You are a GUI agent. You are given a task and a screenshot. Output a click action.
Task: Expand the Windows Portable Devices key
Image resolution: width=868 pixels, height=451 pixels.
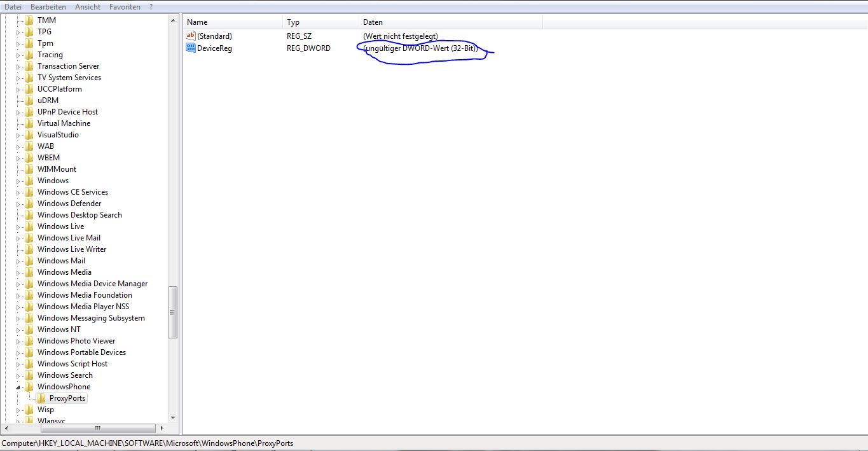click(x=18, y=352)
